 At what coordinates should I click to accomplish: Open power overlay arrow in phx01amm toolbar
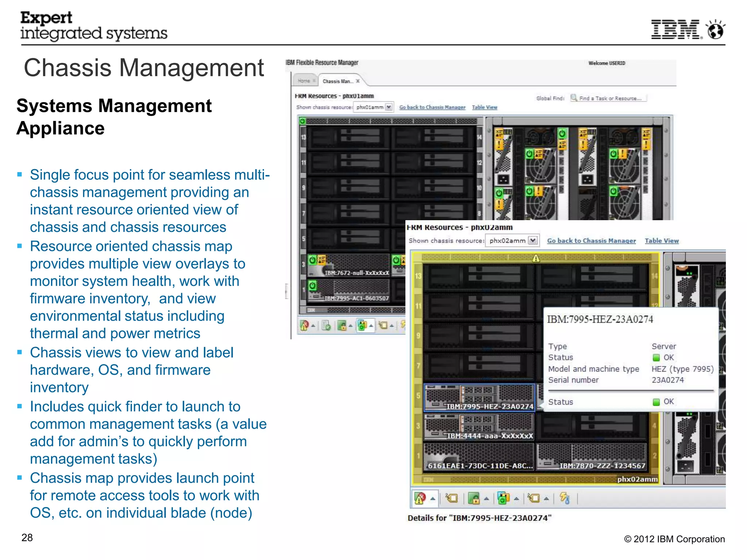point(371,325)
